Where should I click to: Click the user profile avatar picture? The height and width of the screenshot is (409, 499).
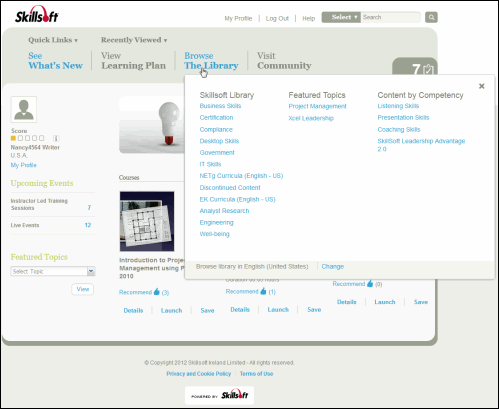tap(24, 109)
